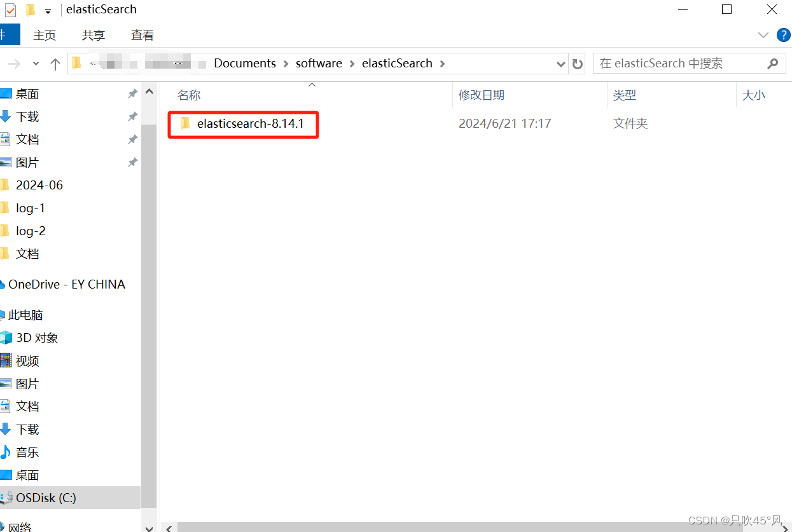Viewport: 792px width, 532px height.
Task: Open the elasticsearch-8.14.1 folder
Action: click(x=250, y=123)
